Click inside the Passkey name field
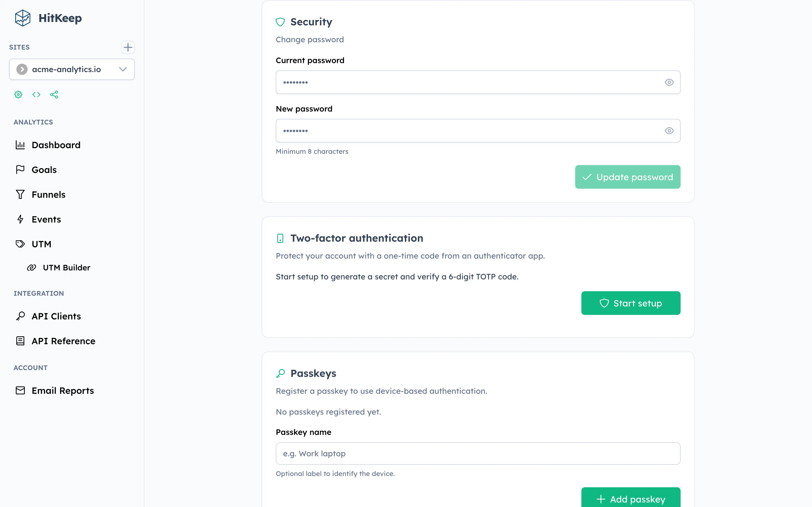Image resolution: width=812 pixels, height=507 pixels. tap(478, 453)
